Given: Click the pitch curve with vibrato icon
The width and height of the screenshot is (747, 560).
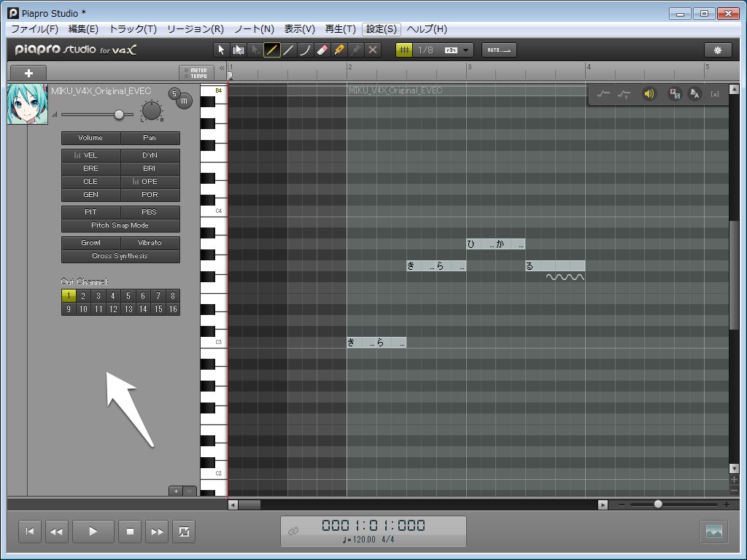Looking at the screenshot, I should coord(624,94).
